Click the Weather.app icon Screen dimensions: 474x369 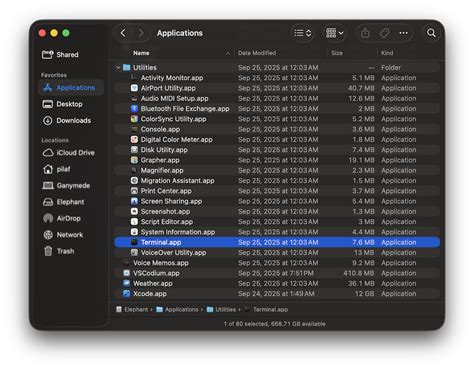tap(126, 283)
